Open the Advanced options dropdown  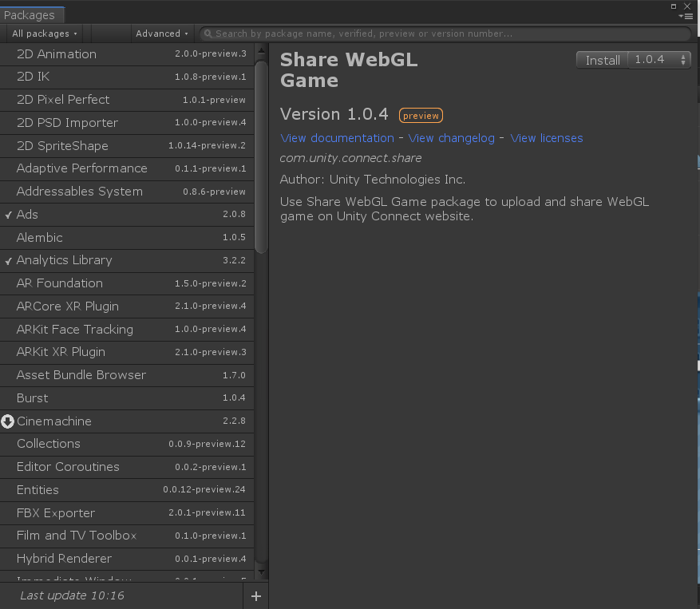point(161,34)
